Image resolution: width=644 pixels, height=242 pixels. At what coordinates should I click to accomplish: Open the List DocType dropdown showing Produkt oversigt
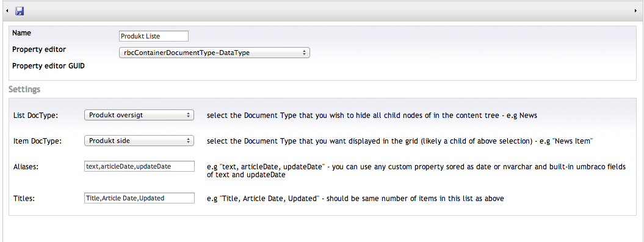[139, 115]
